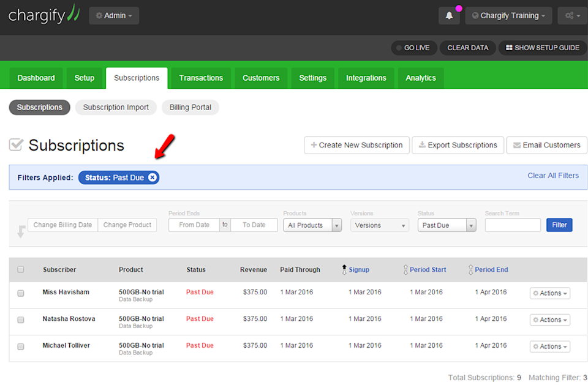Open the notifications bell icon

coord(449,16)
